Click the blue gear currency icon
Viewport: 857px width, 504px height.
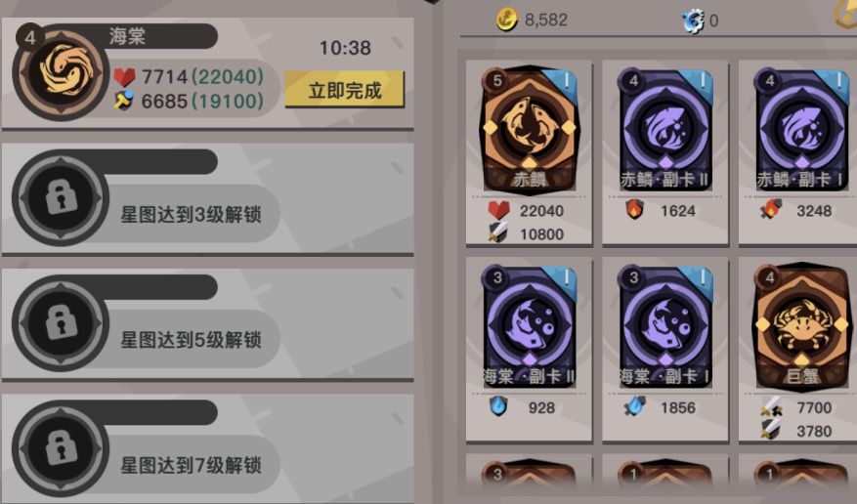(x=693, y=21)
